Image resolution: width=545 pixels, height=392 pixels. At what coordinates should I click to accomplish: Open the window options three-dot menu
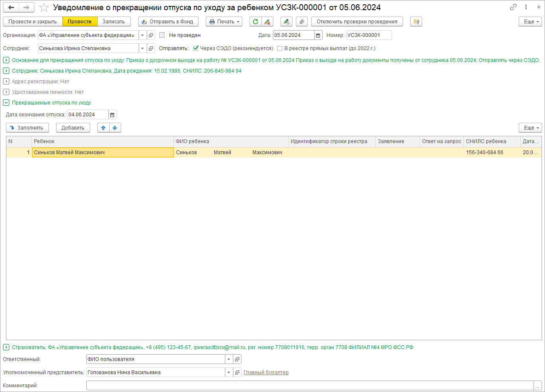525,7
